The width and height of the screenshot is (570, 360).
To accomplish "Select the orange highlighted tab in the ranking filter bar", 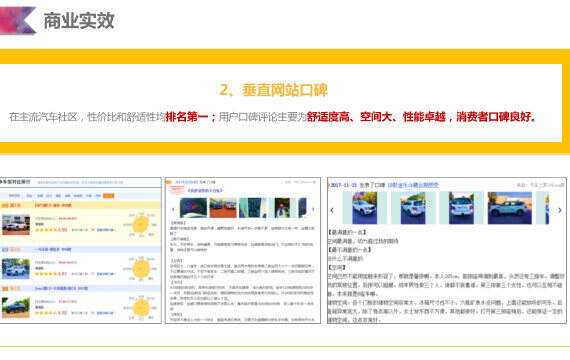I will pos(108,196).
